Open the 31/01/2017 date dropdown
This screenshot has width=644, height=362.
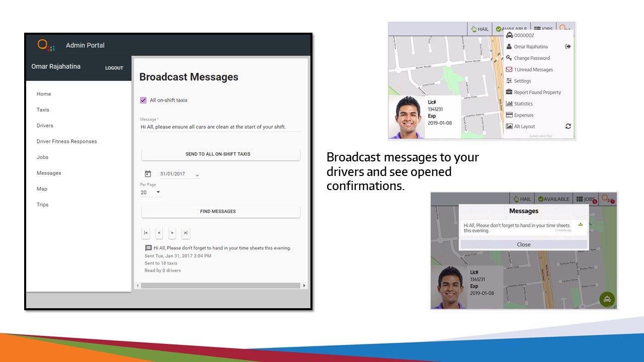(197, 174)
